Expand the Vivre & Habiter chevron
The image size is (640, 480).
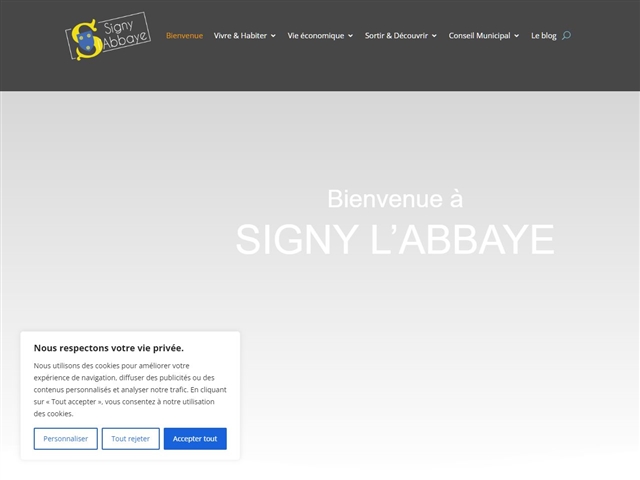pyautogui.click(x=273, y=36)
